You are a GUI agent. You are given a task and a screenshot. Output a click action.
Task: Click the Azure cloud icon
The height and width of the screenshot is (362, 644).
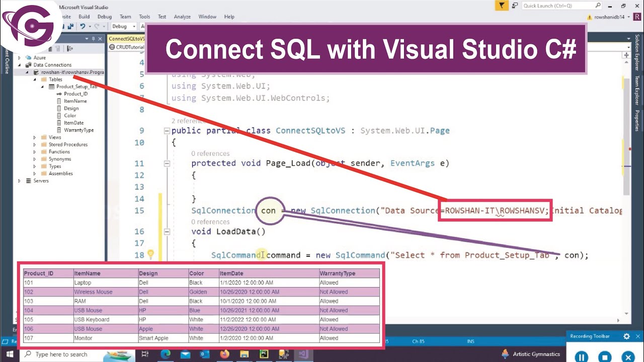[28, 58]
